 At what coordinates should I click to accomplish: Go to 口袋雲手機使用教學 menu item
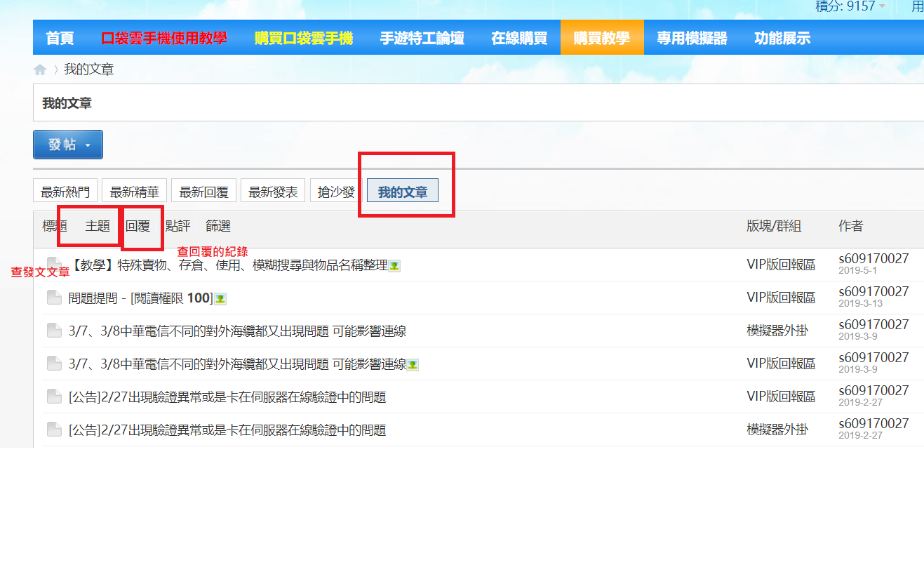pyautogui.click(x=163, y=38)
